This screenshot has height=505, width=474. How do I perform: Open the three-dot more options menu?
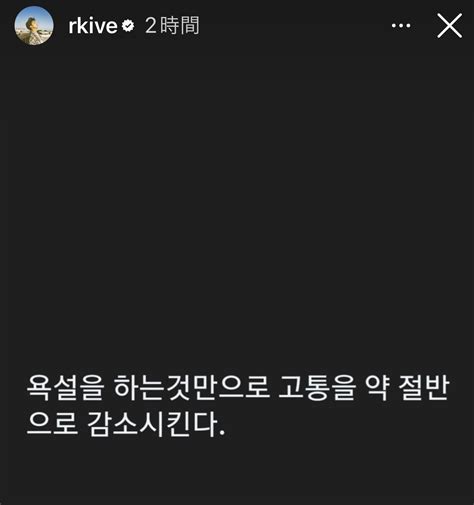(401, 26)
